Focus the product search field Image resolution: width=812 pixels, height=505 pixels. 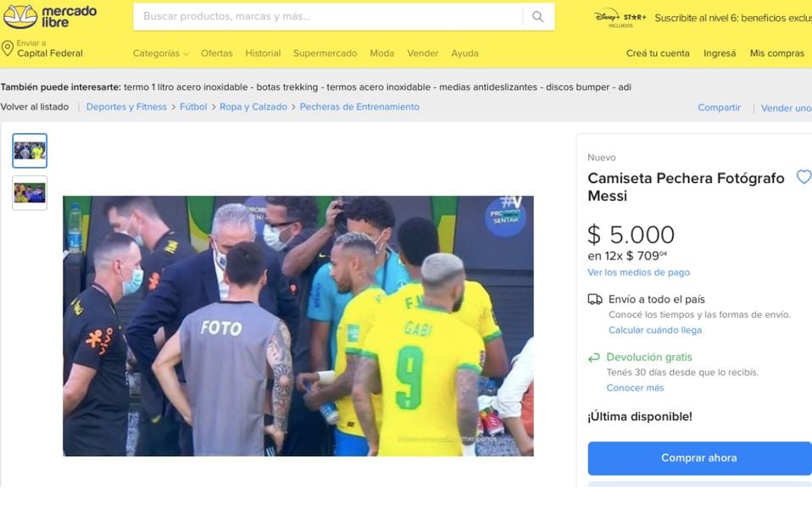pyautogui.click(x=328, y=17)
